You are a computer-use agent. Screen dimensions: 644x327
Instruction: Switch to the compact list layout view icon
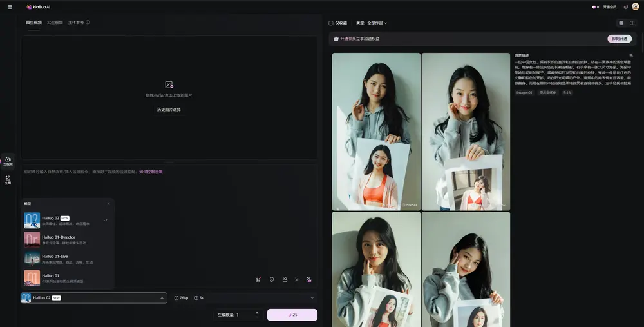pos(632,23)
